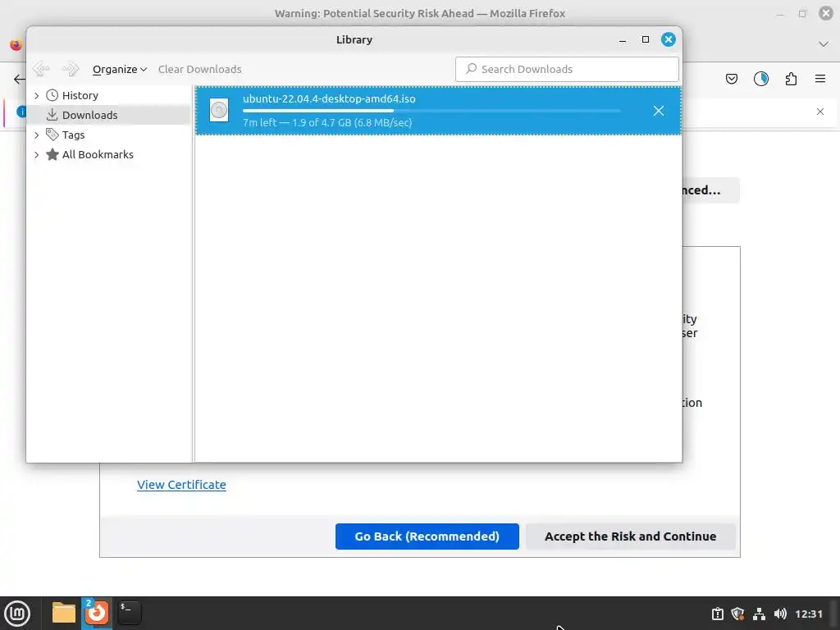Open the Files manager from taskbar

coord(64,613)
